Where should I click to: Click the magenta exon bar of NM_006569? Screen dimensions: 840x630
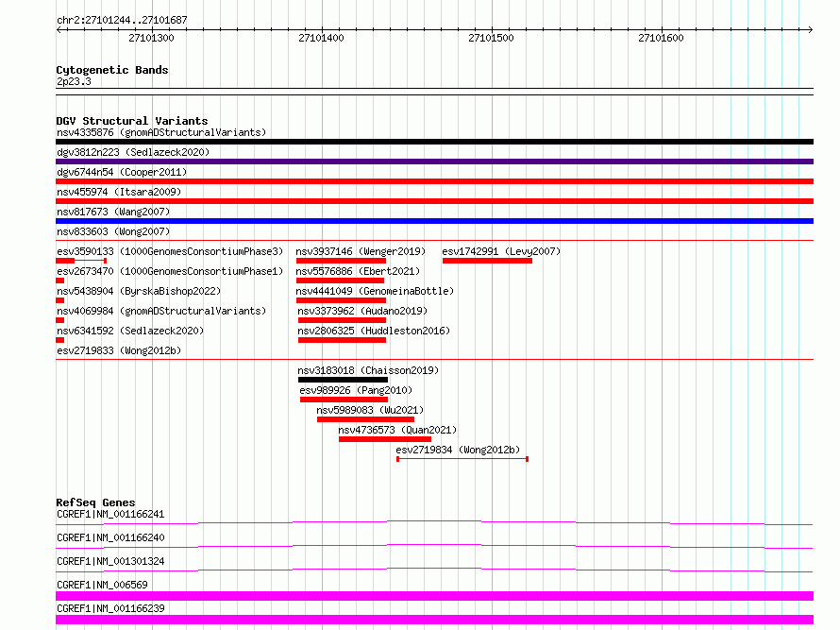434,596
